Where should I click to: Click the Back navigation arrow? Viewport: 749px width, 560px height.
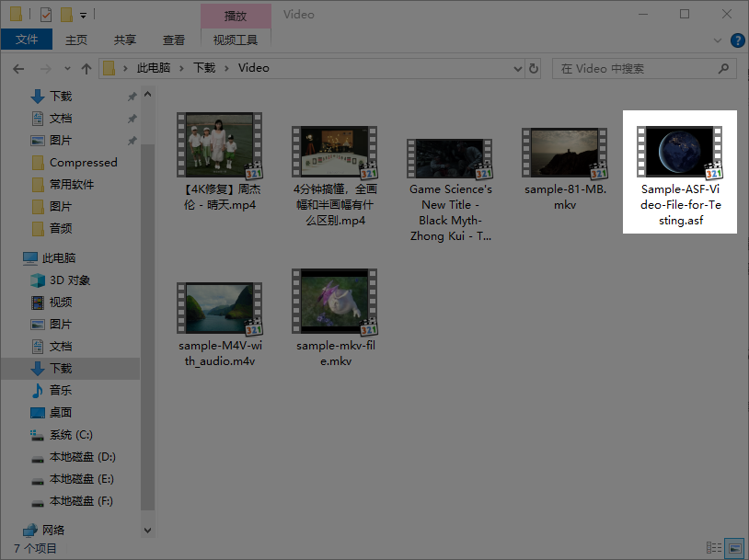(17, 69)
